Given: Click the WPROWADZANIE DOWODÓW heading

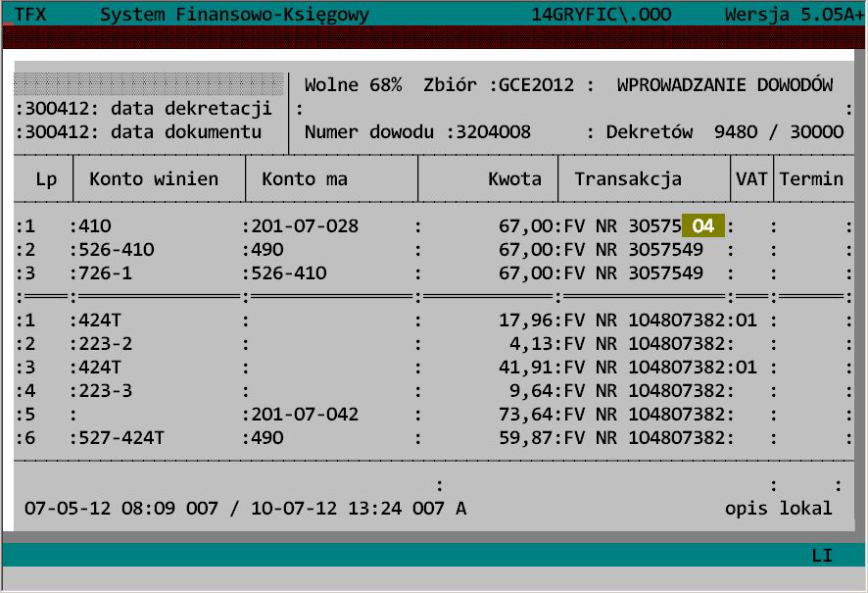Looking at the screenshot, I should click(724, 85).
